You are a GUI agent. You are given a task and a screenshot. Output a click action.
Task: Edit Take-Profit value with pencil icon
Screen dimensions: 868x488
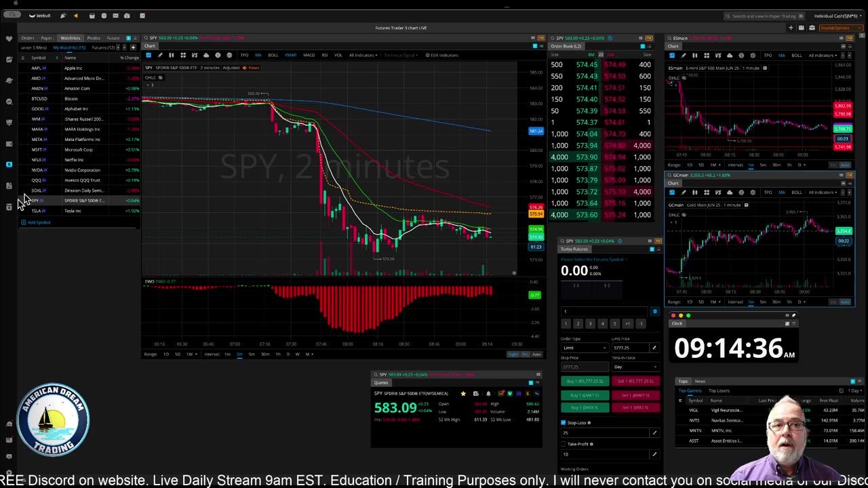[x=654, y=454]
